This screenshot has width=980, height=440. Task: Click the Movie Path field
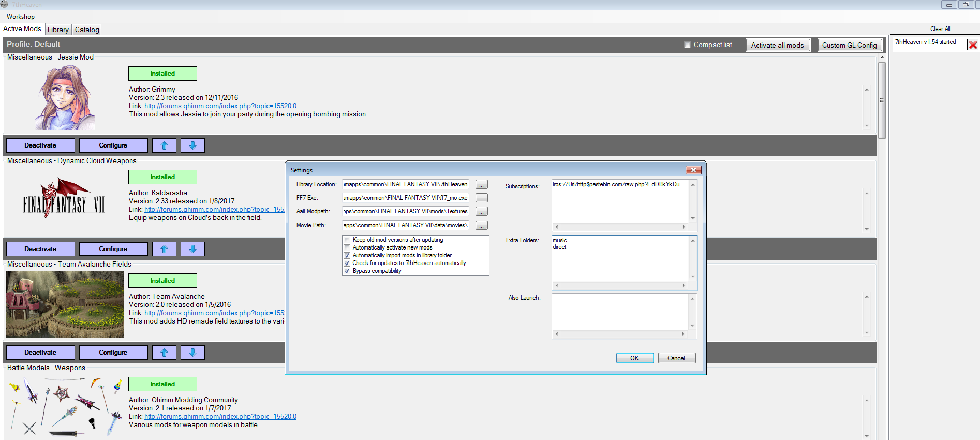tap(406, 225)
